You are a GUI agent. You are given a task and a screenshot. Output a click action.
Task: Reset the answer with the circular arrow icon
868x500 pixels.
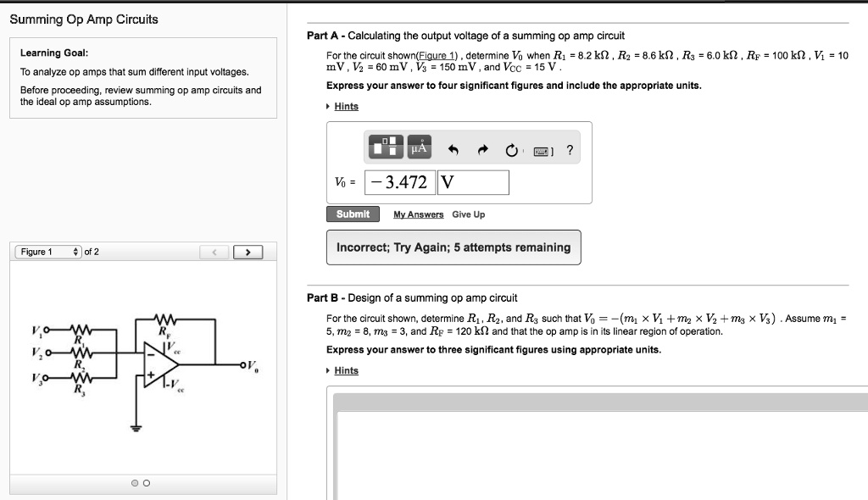tap(510, 146)
